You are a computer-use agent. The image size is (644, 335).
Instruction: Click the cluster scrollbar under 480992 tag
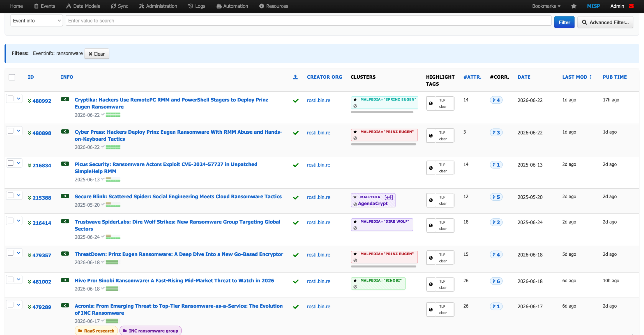(x=382, y=112)
